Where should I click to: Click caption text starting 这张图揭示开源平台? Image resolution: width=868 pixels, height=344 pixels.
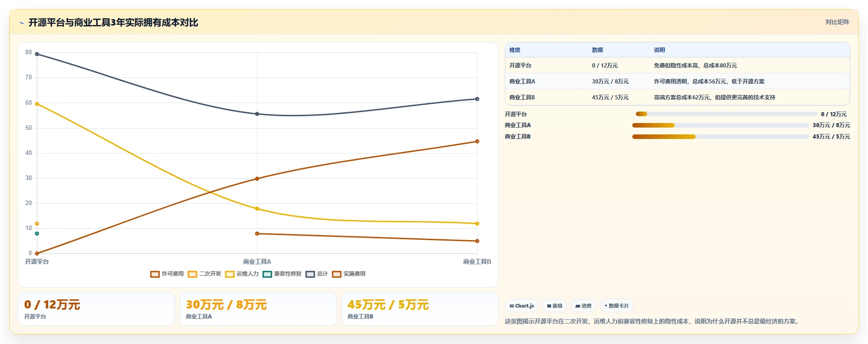coord(653,321)
